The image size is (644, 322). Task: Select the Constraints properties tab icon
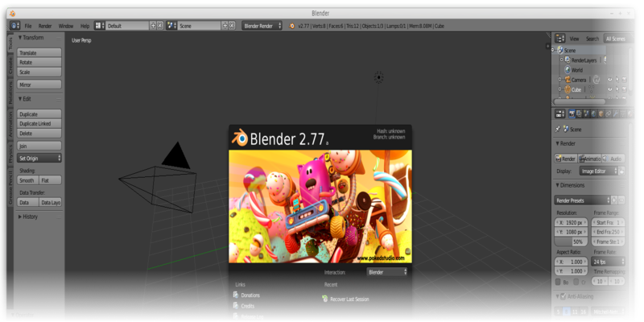pyautogui.click(x=609, y=114)
